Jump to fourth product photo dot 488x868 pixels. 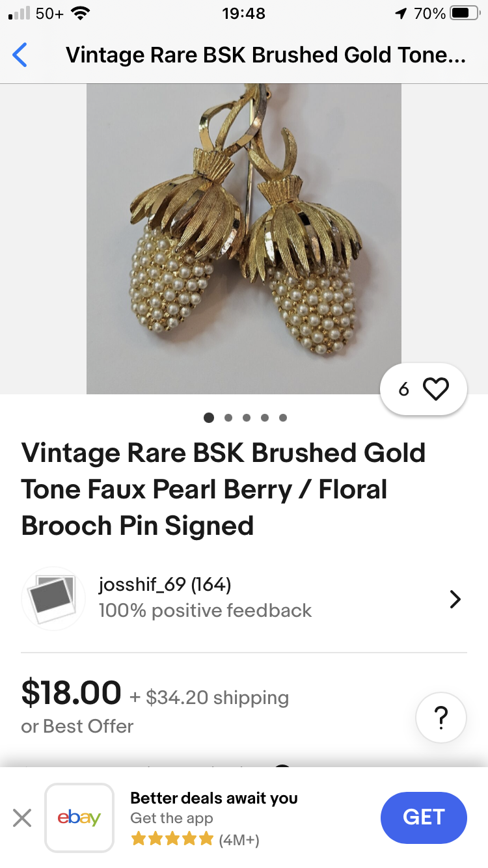[x=265, y=418]
